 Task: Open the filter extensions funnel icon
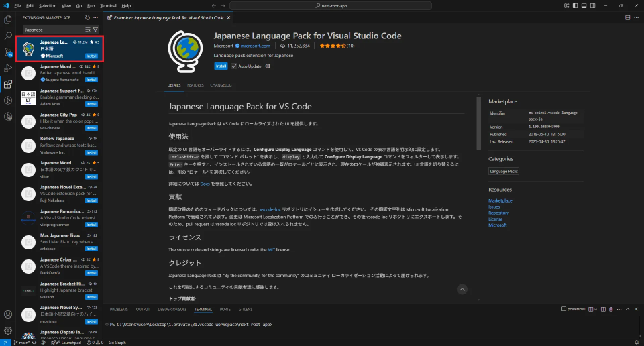pos(95,30)
